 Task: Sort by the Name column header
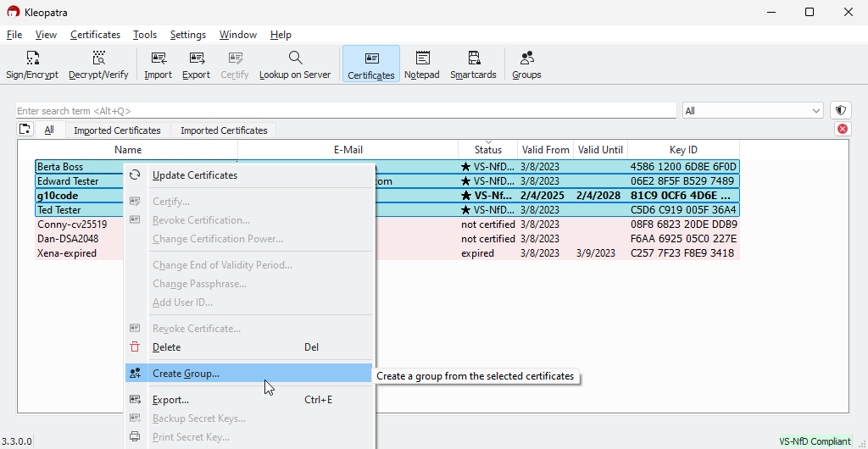click(128, 150)
